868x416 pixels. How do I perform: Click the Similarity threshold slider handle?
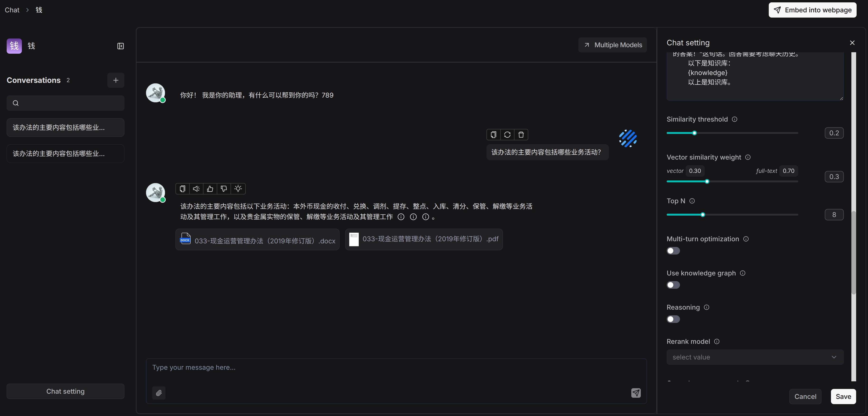(694, 133)
